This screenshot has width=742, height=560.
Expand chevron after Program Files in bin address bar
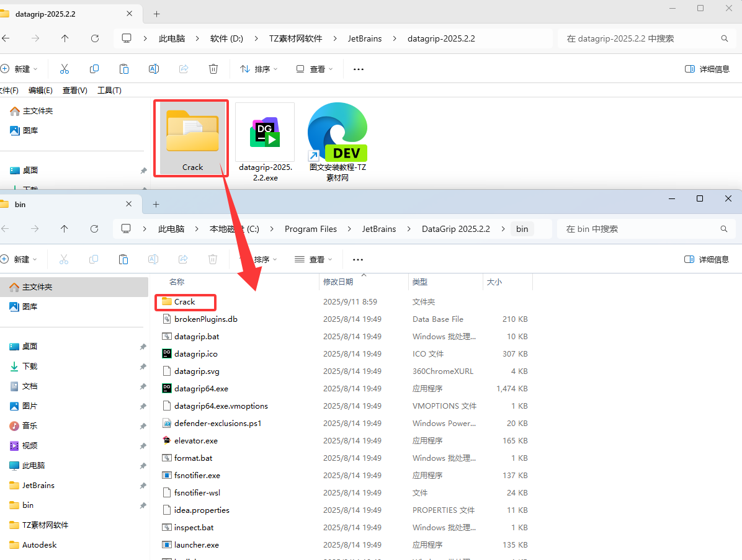349,229
